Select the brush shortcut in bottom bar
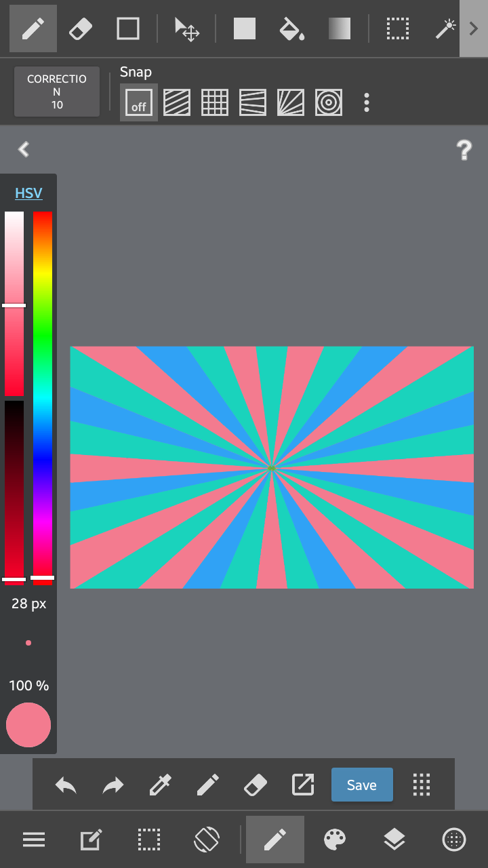 pos(208,785)
